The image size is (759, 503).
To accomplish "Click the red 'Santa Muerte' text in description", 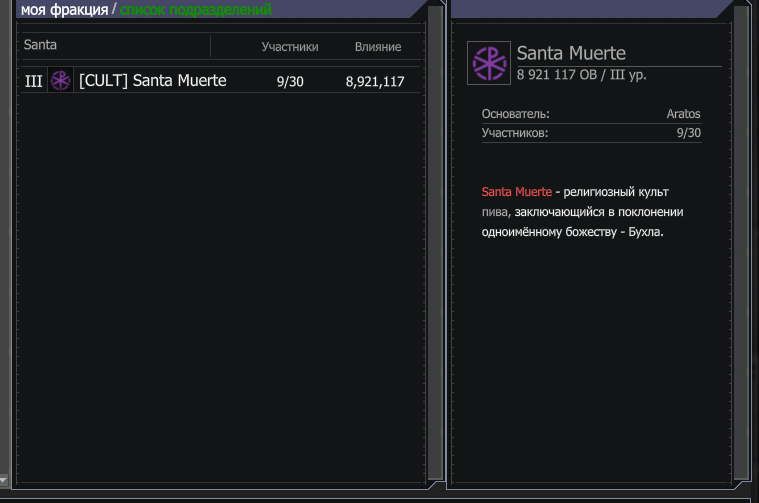I will point(516,191).
